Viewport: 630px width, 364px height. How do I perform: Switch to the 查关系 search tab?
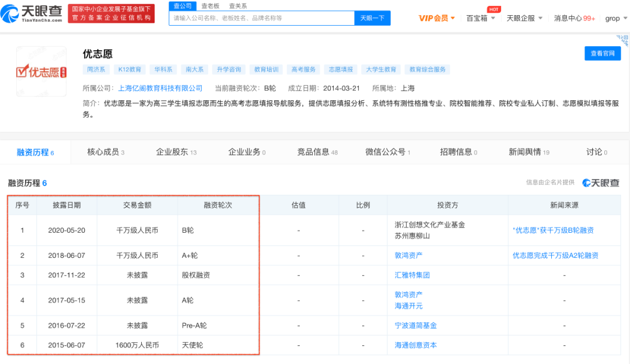237,5
